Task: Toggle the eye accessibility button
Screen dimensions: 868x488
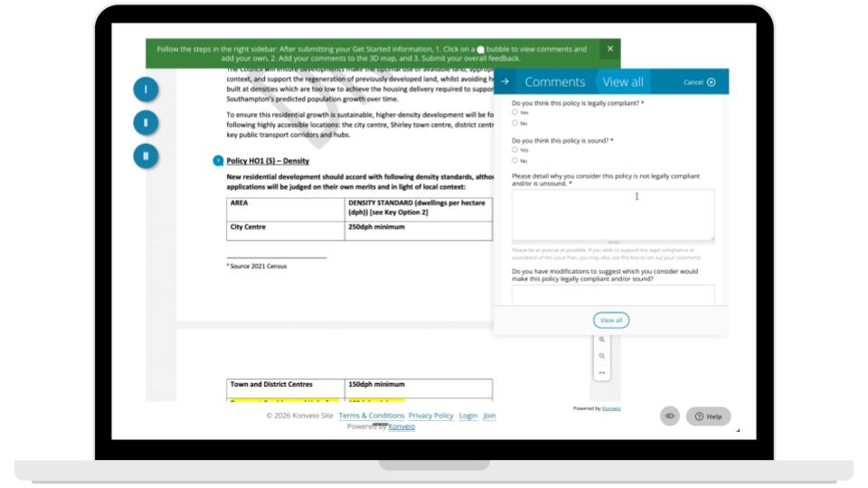Action: (x=669, y=416)
